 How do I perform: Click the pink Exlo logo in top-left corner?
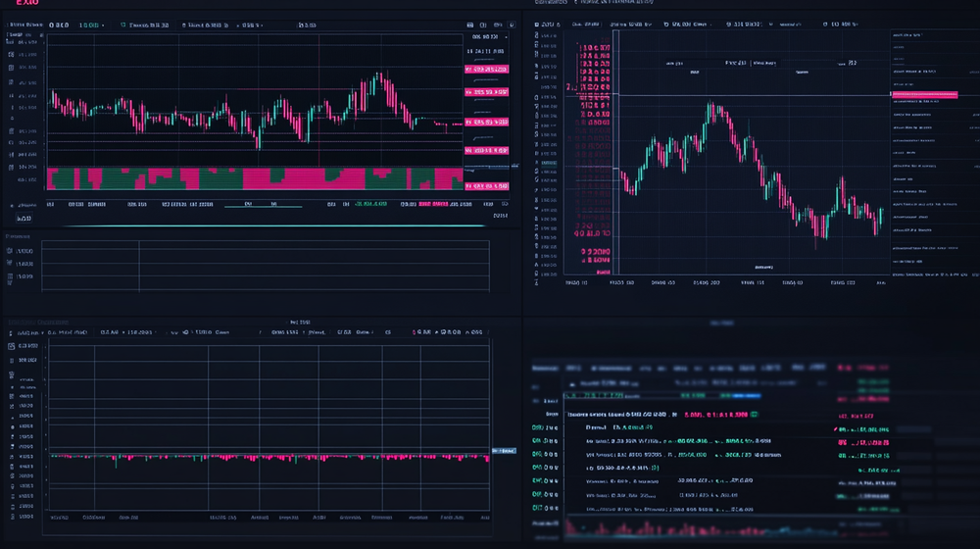21,5
